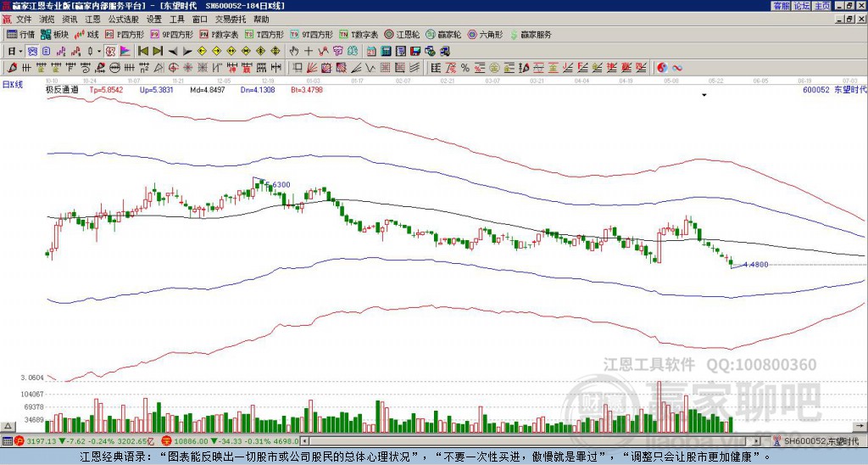Click the 主页 homepage button
The height and width of the screenshot is (465, 868).
821,6
